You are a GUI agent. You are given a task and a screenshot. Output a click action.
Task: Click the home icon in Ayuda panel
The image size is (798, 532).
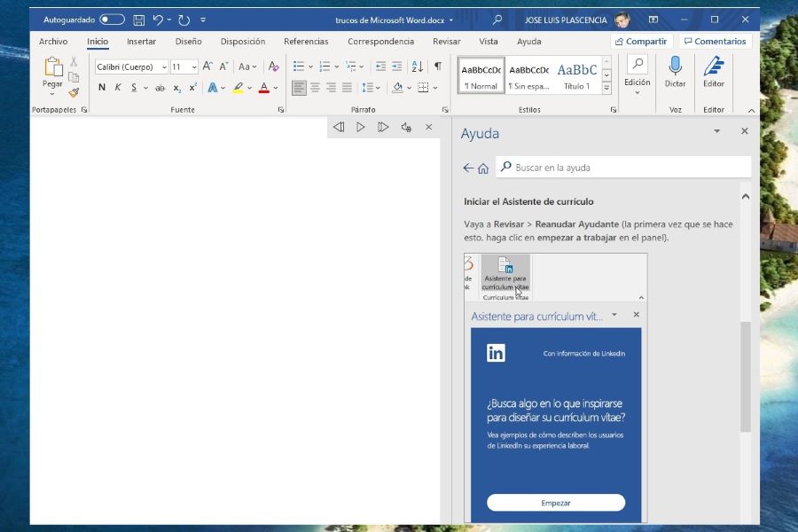[482, 167]
